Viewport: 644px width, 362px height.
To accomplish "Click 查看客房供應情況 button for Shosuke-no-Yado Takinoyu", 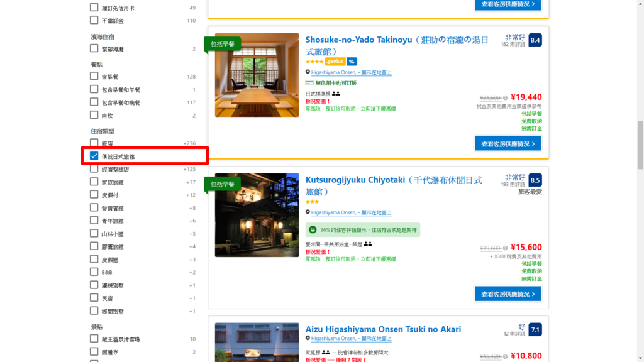I will pyautogui.click(x=508, y=144).
